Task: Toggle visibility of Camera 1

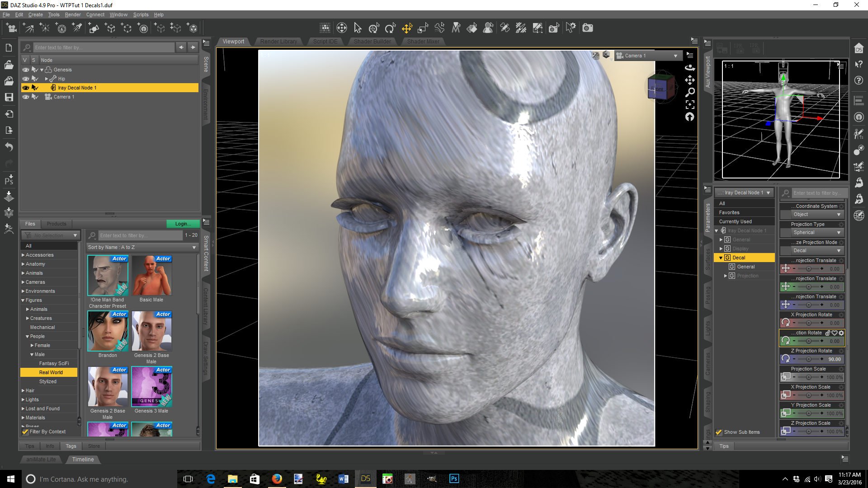Action: pyautogui.click(x=26, y=97)
